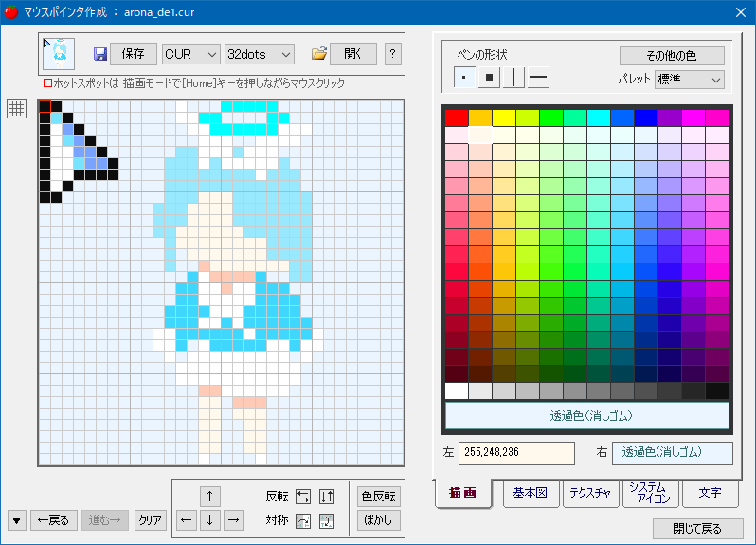
Task: Click the open folder icon
Action: pos(318,53)
